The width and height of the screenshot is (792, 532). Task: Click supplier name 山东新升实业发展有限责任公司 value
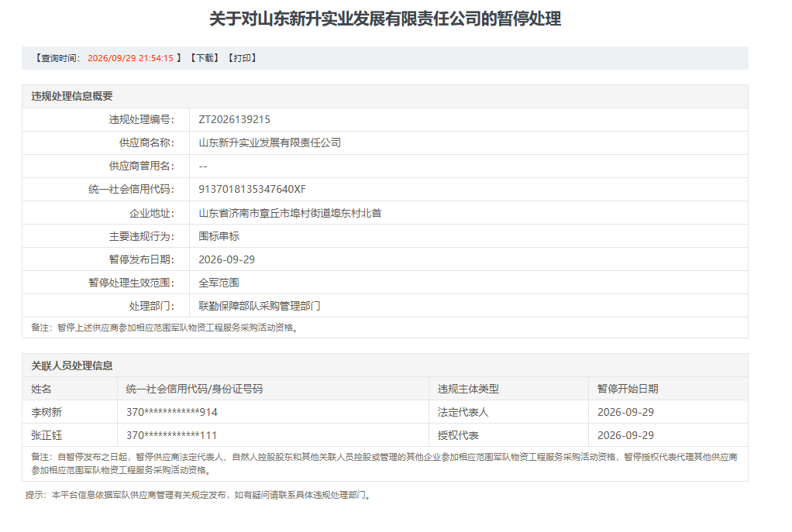click(x=270, y=142)
